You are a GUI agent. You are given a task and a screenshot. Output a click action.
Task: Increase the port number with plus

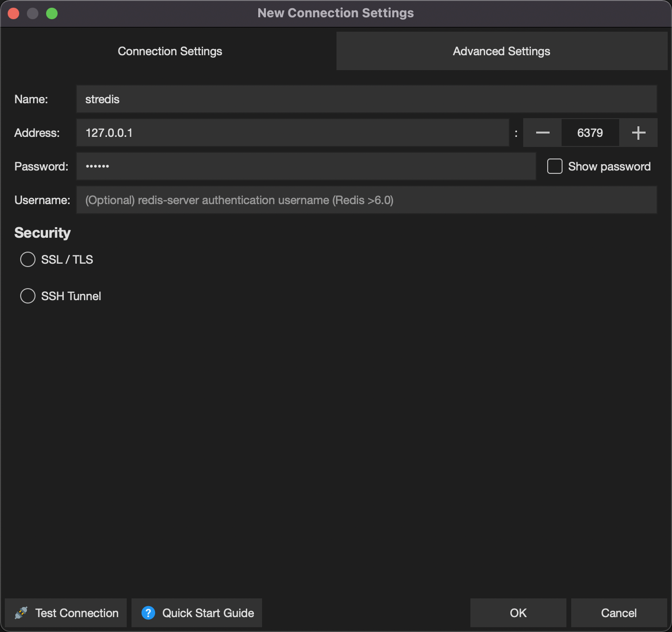pyautogui.click(x=638, y=133)
